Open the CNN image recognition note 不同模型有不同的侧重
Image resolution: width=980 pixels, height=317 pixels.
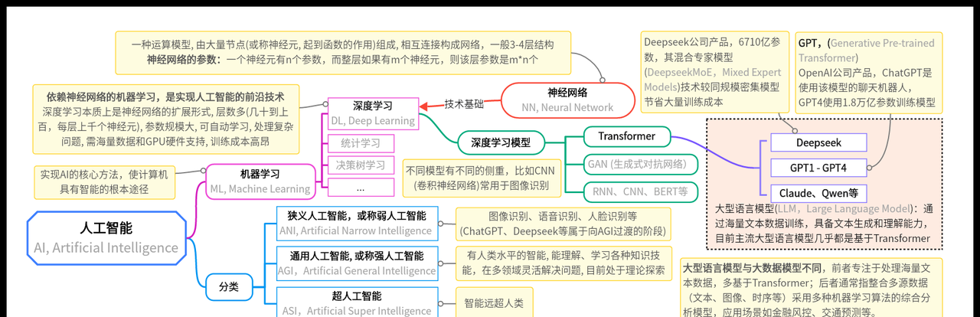(482, 178)
